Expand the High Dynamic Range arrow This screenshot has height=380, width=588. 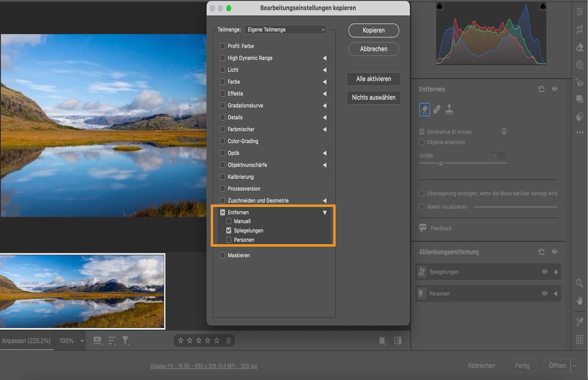click(x=324, y=58)
